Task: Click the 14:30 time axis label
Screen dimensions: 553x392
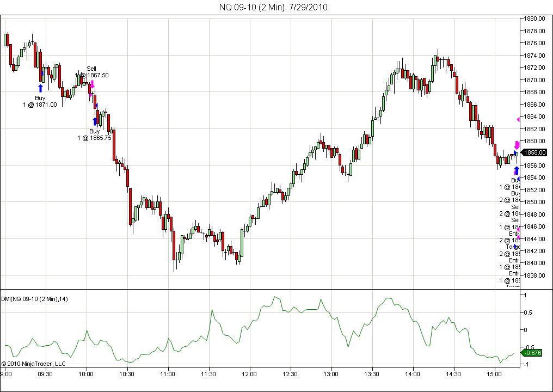Action: click(x=453, y=374)
